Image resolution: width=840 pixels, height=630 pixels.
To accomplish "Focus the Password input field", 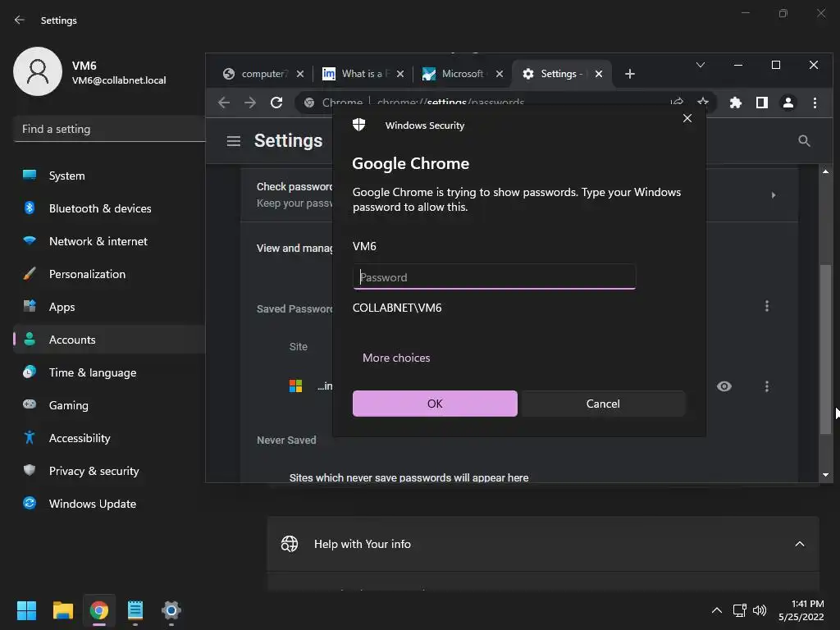I will 494,277.
